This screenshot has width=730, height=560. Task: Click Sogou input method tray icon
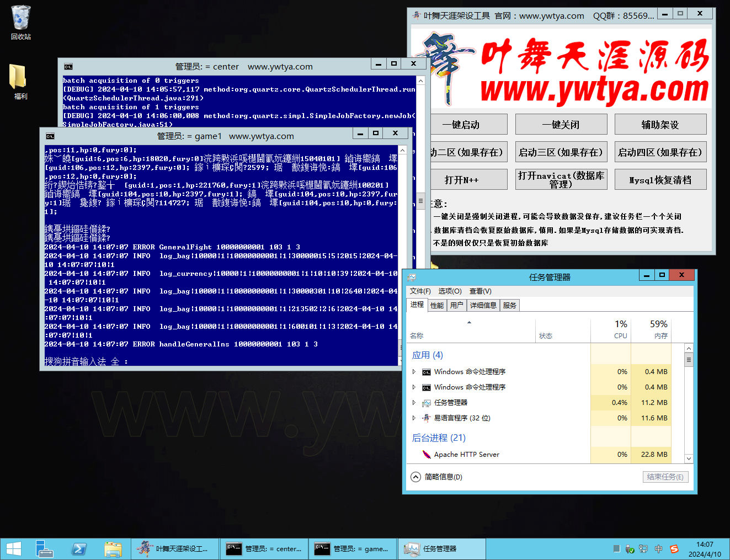[674, 549]
